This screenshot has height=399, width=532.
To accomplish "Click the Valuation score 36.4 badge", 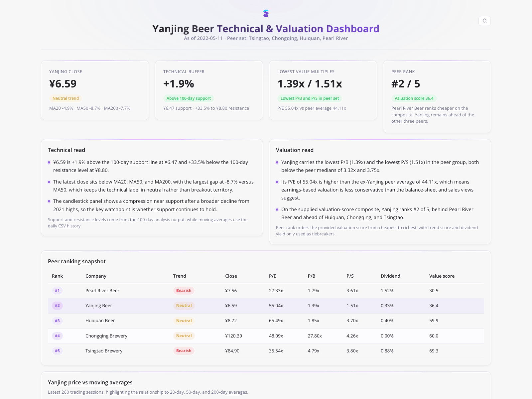I will pos(414,98).
